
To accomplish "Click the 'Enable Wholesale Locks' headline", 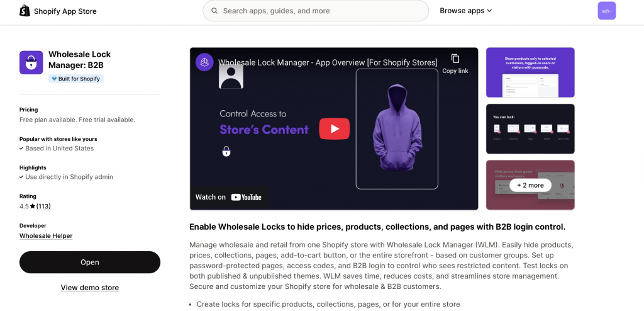I will 377,227.
